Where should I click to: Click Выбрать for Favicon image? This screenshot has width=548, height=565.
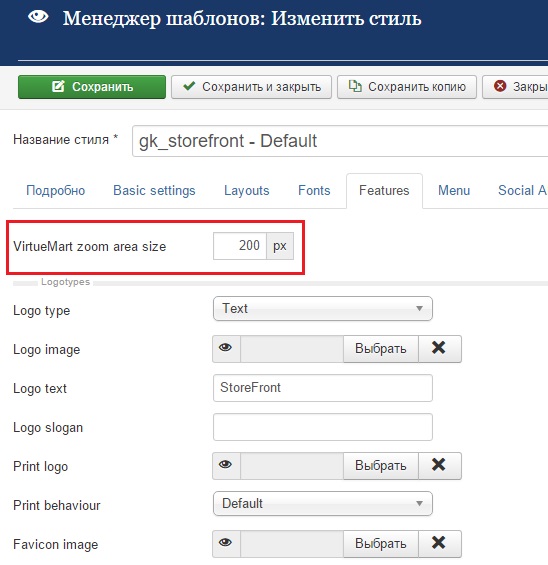coord(381,544)
